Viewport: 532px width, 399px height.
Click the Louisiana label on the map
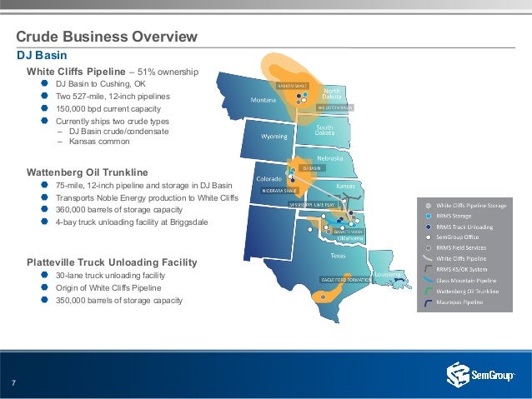click(387, 274)
